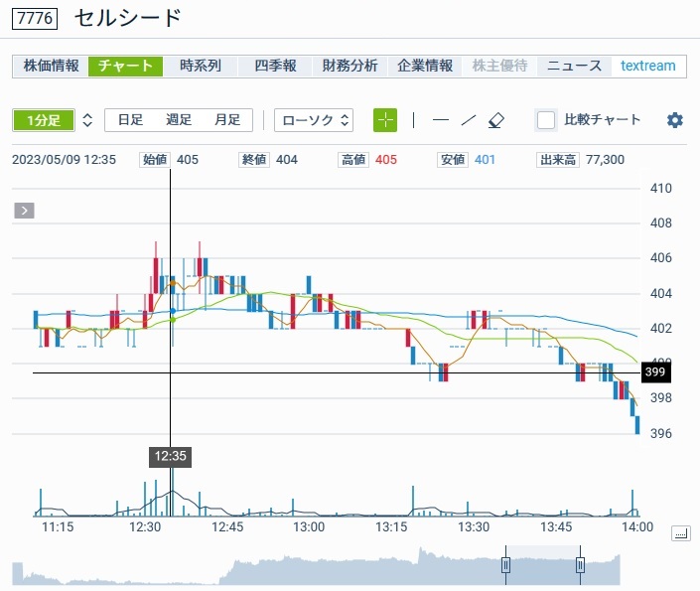Open the ニュース tab
The width and height of the screenshot is (700, 591).
(574, 67)
